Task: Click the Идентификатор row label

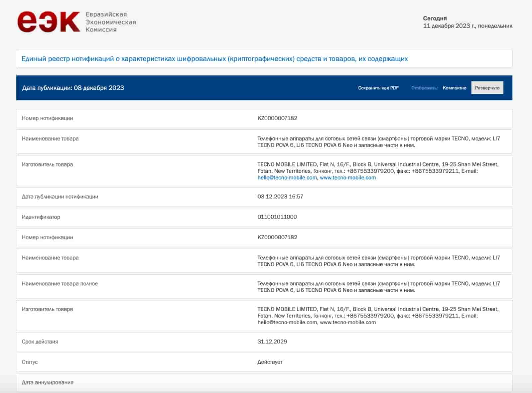Action: pyautogui.click(x=41, y=217)
